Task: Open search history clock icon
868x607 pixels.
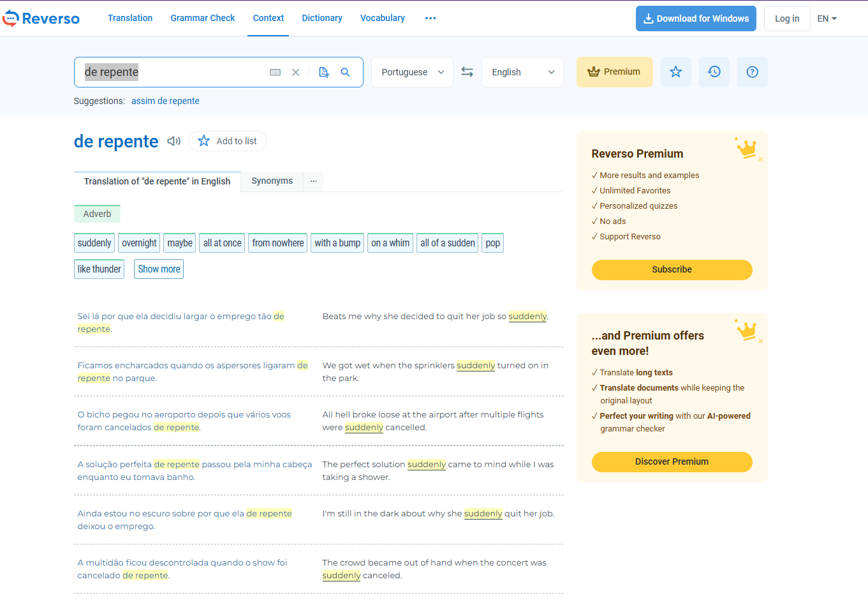Action: (x=714, y=72)
